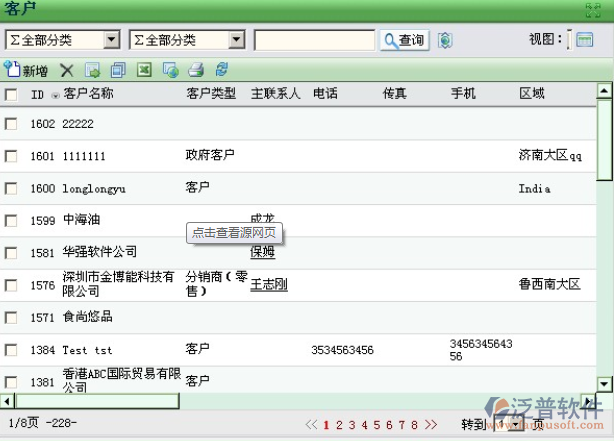
Task: Click the 客户名称 column header
Action: tap(88, 94)
